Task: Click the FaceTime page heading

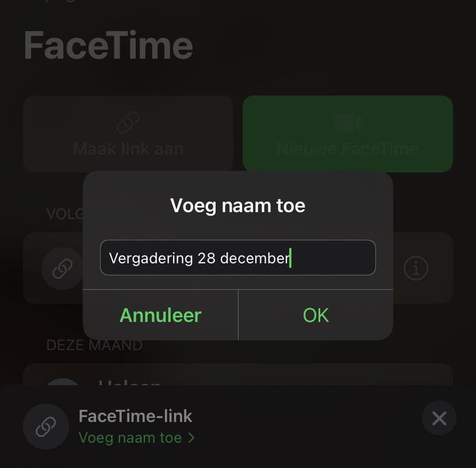Action: tap(108, 46)
